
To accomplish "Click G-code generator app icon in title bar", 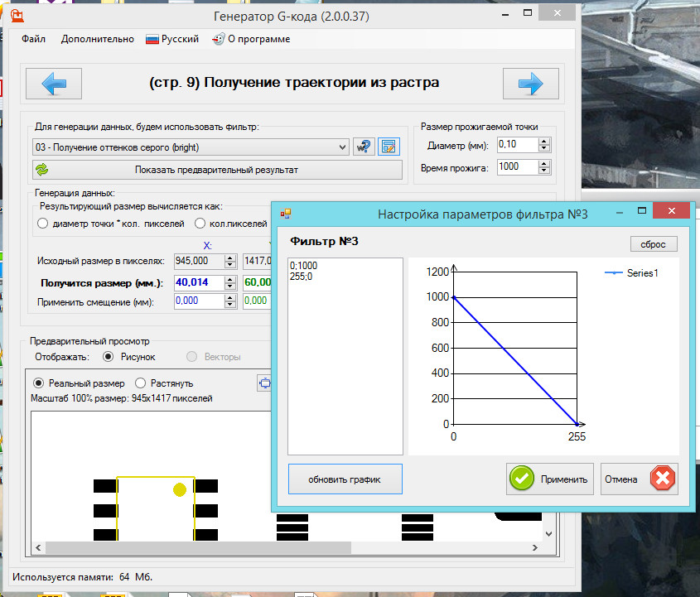I will pyautogui.click(x=17, y=16).
